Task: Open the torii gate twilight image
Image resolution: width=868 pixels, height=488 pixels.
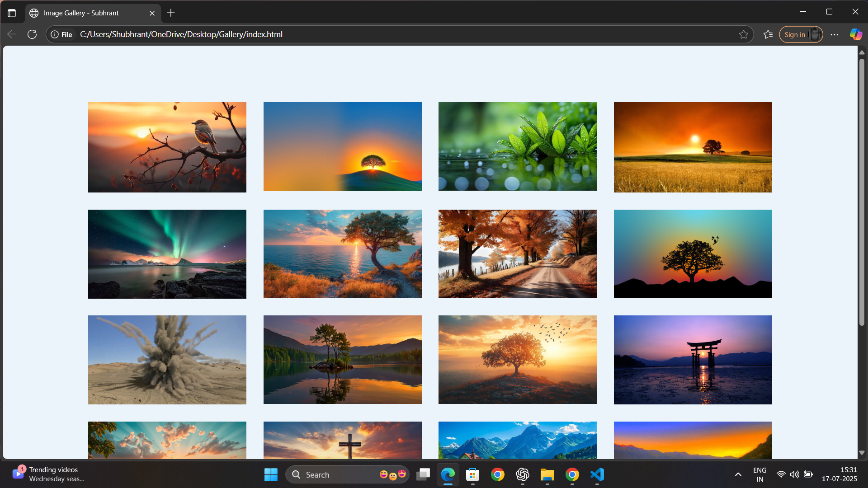Action: pos(693,360)
